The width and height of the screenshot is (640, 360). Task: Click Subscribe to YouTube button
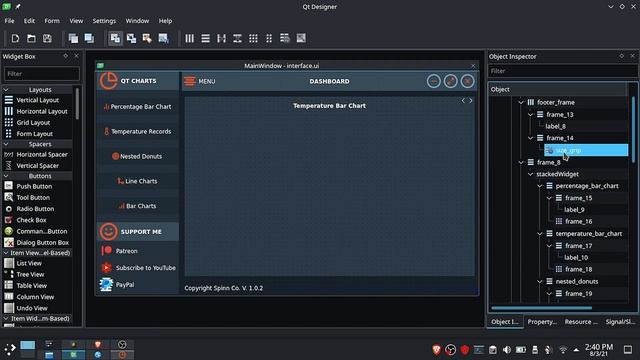tap(138, 268)
